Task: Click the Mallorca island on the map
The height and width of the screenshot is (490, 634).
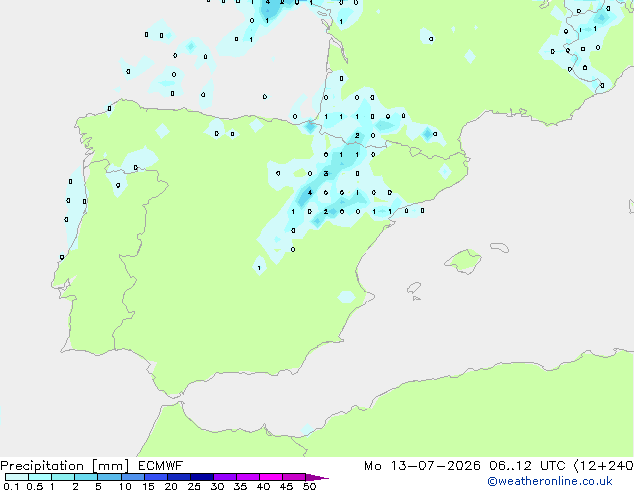Action: click(463, 262)
